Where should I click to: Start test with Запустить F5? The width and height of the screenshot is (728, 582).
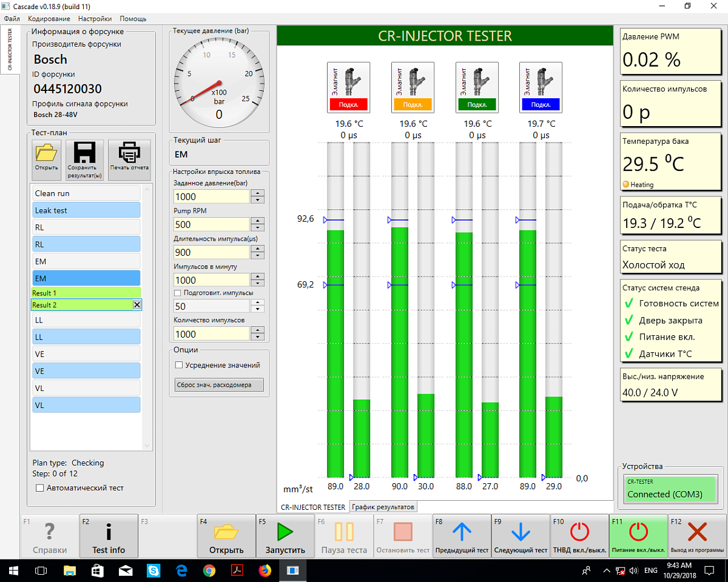[285, 536]
